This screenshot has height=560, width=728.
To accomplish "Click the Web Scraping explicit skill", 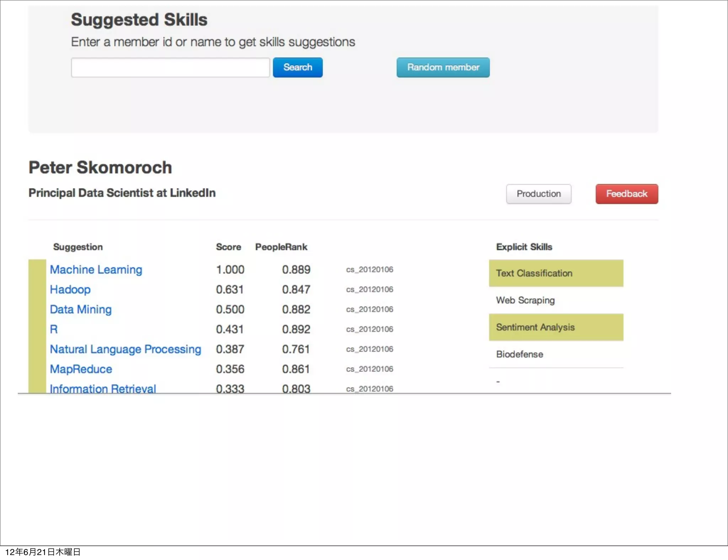I will click(x=525, y=300).
